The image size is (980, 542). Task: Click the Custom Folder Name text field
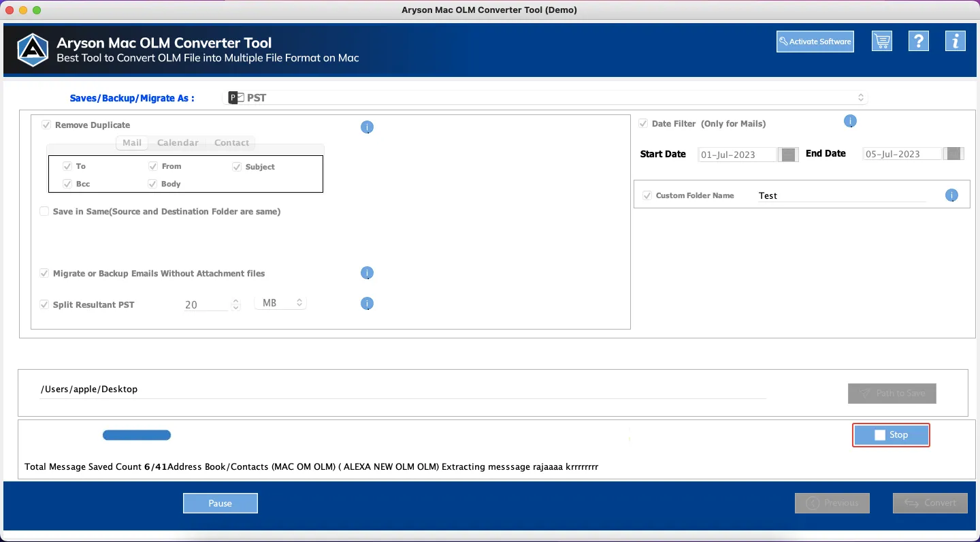point(843,195)
